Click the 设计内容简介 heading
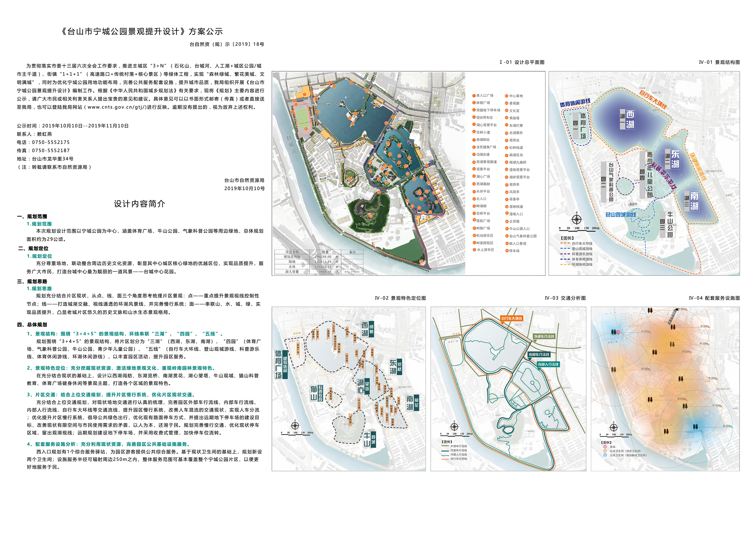 140,204
